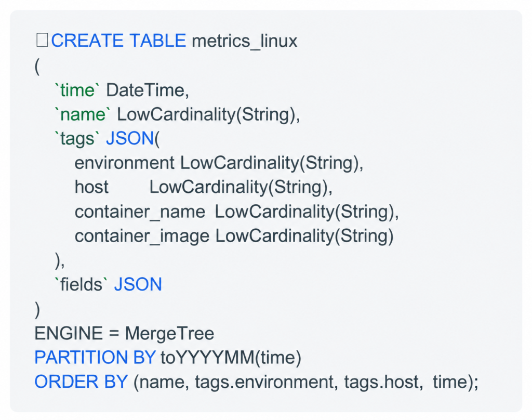
Task: Click container_image in the code
Action: (x=142, y=237)
